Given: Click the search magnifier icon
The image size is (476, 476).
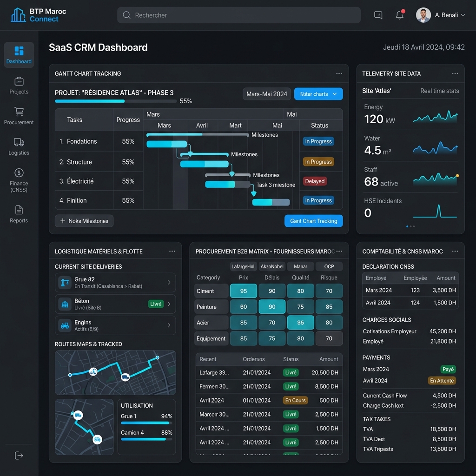Looking at the screenshot, I should pyautogui.click(x=126, y=15).
